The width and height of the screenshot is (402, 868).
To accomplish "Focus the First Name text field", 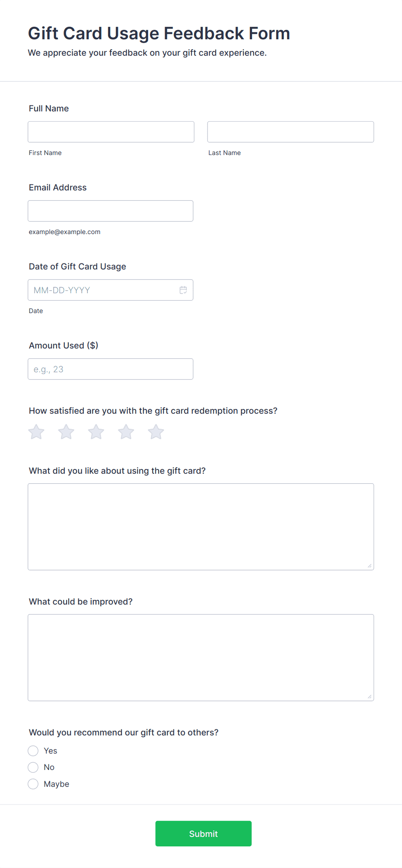I will (x=111, y=132).
